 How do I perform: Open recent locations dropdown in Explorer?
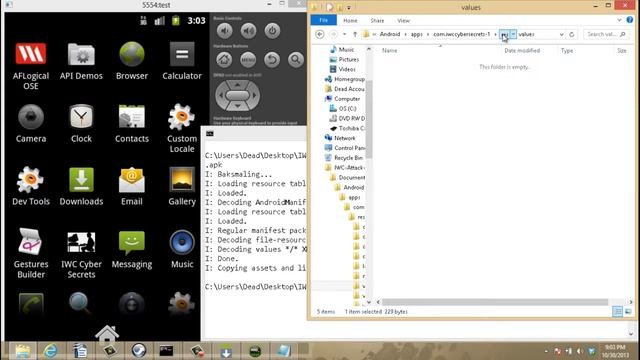(344, 34)
